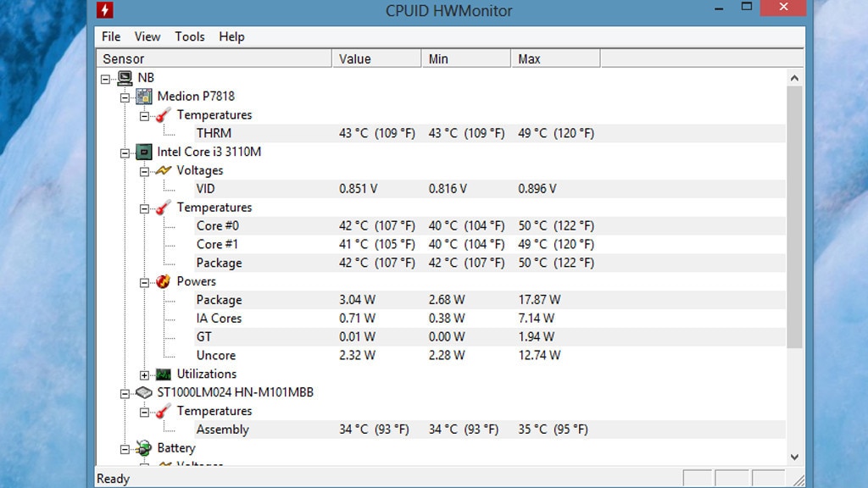Select the flame icon beside Powers
Screen dimensions: 868x488
tap(161, 281)
